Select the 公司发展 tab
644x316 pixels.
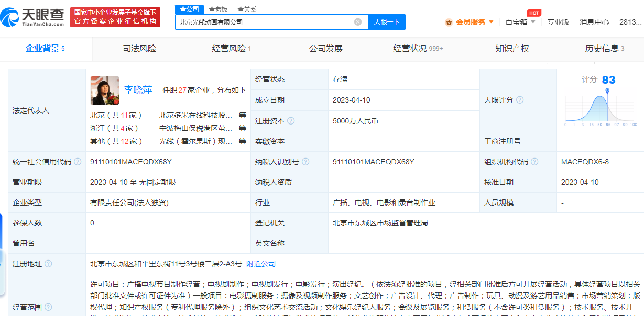click(326, 49)
